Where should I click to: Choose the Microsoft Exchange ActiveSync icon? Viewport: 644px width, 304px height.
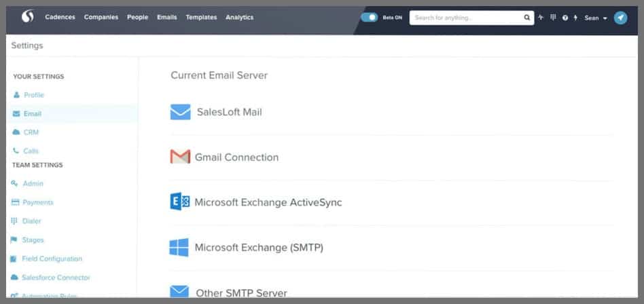coord(180,202)
